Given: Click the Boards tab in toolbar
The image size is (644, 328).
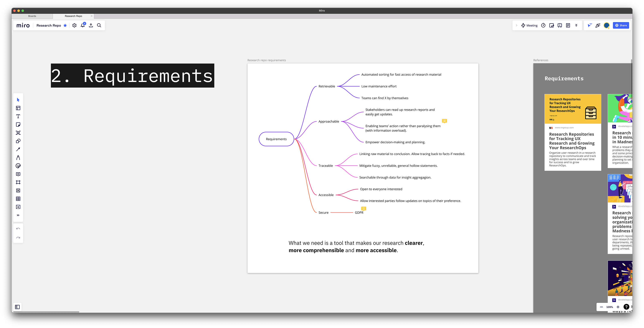Looking at the screenshot, I should pos(32,16).
